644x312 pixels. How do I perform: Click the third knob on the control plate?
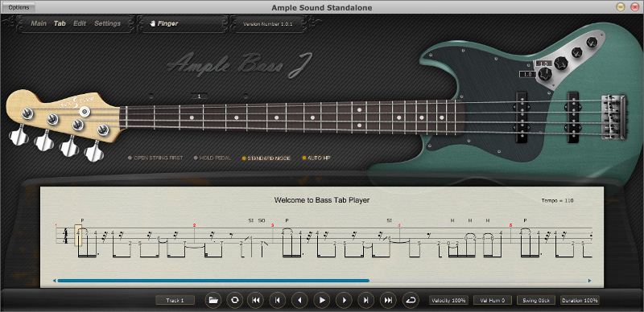(x=577, y=52)
